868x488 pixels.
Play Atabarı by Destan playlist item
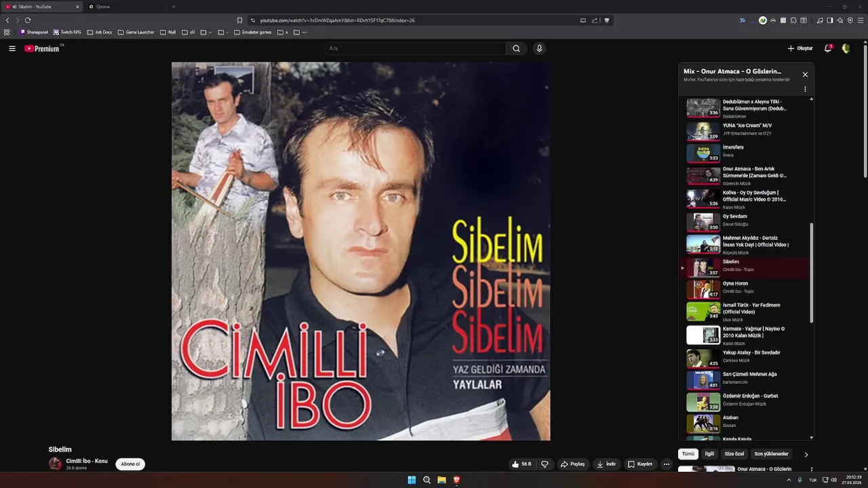click(x=745, y=423)
